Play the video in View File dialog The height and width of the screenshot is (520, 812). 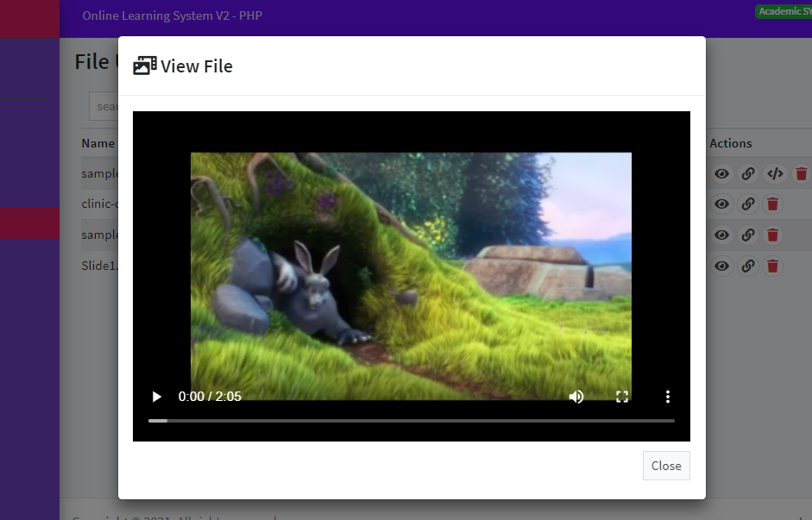point(156,397)
